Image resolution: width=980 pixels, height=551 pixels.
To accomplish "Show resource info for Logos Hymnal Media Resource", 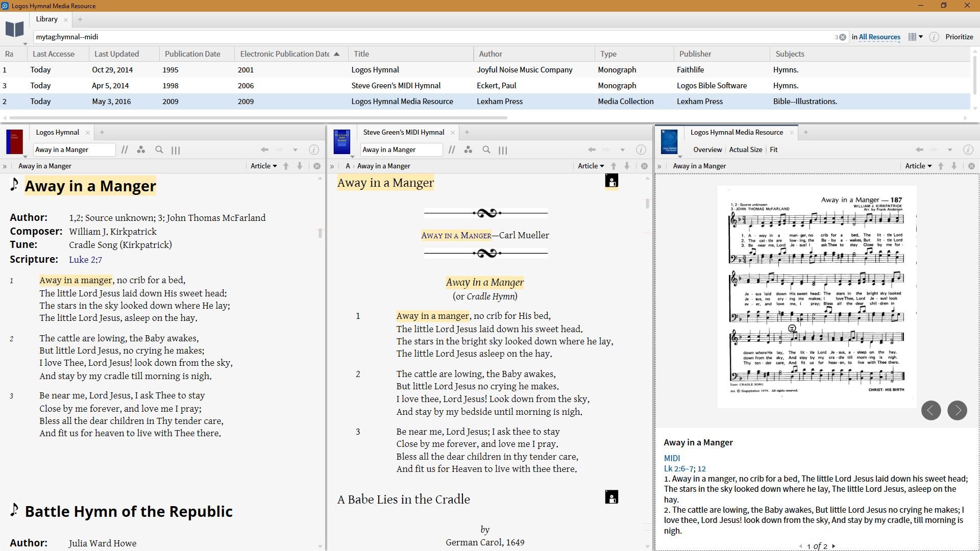I will click(968, 150).
